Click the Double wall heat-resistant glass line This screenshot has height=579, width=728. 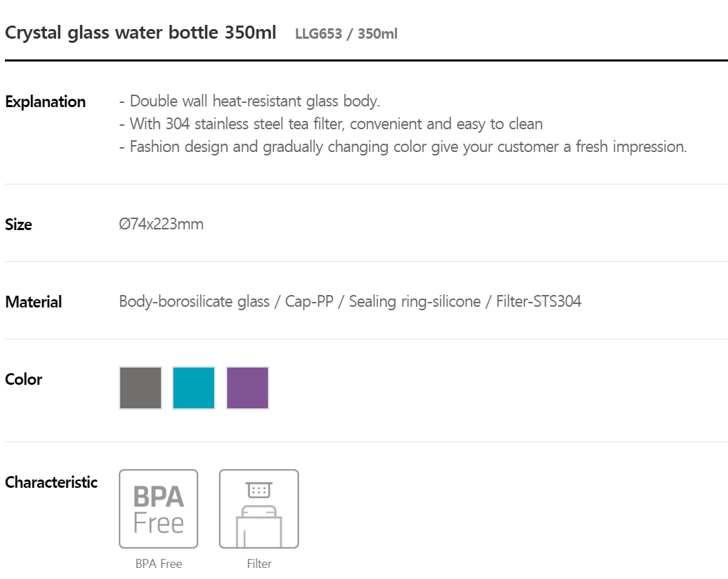[x=250, y=101]
